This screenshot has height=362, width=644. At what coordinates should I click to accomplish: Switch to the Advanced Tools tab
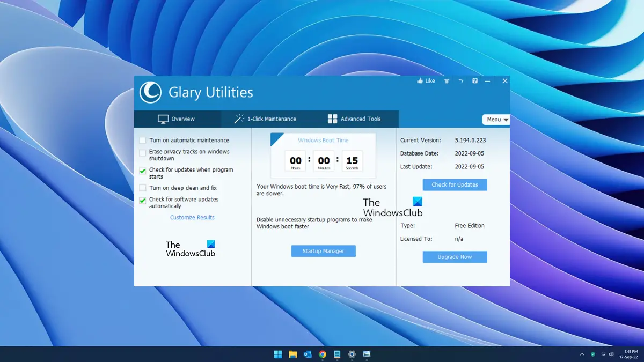354,119
